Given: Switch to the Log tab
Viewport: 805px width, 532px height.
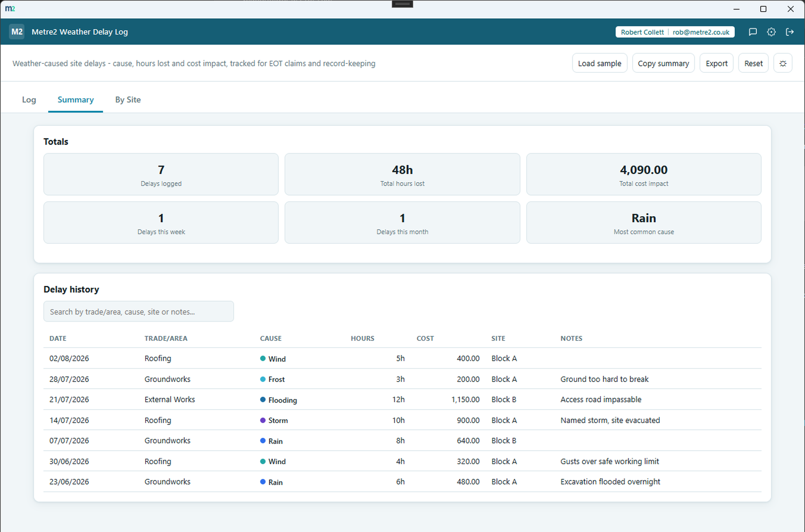Looking at the screenshot, I should pyautogui.click(x=29, y=100).
